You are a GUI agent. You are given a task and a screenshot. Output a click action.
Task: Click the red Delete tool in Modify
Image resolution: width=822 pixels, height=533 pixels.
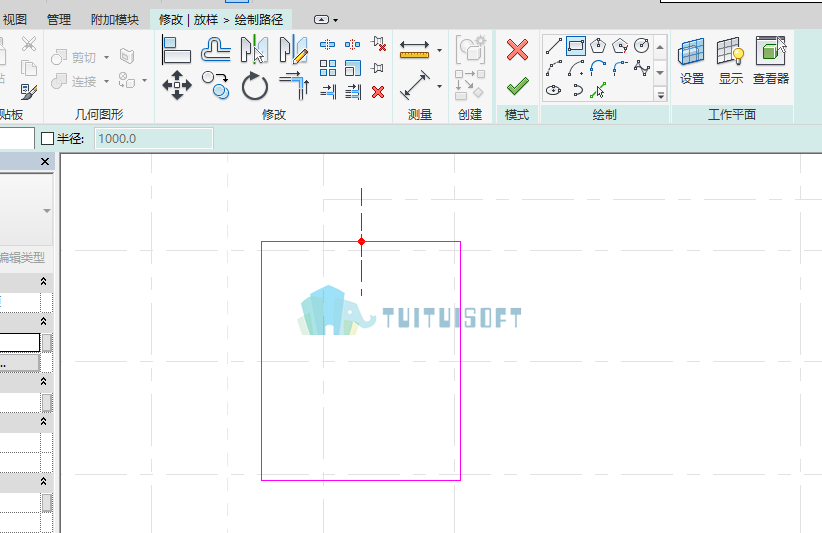pyautogui.click(x=378, y=92)
